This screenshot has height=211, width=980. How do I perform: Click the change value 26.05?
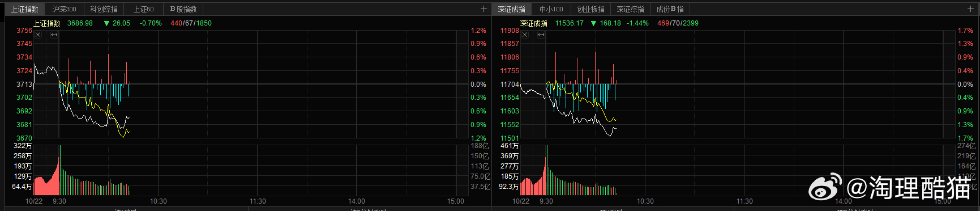click(121, 23)
